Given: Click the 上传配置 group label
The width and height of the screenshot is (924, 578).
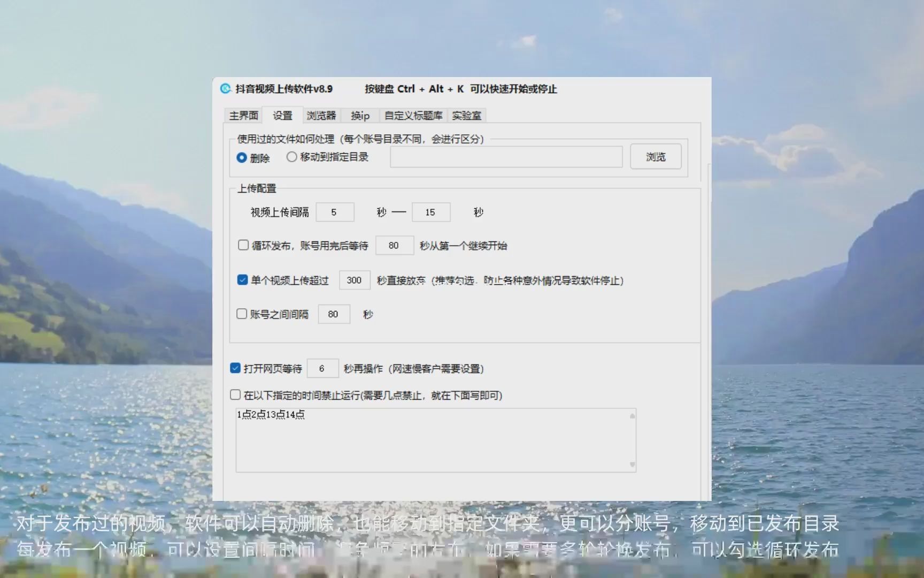Looking at the screenshot, I should tap(257, 188).
